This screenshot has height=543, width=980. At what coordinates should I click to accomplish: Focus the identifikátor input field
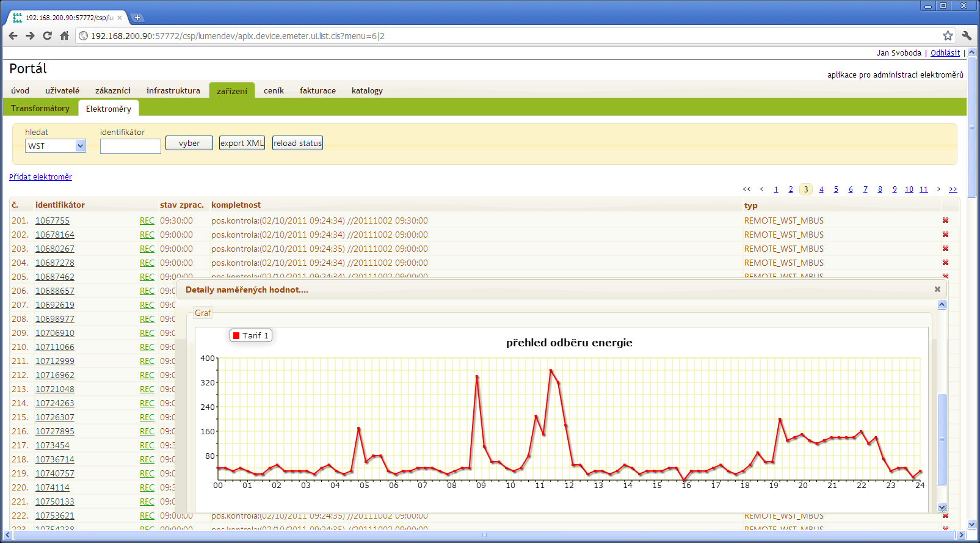(x=131, y=146)
